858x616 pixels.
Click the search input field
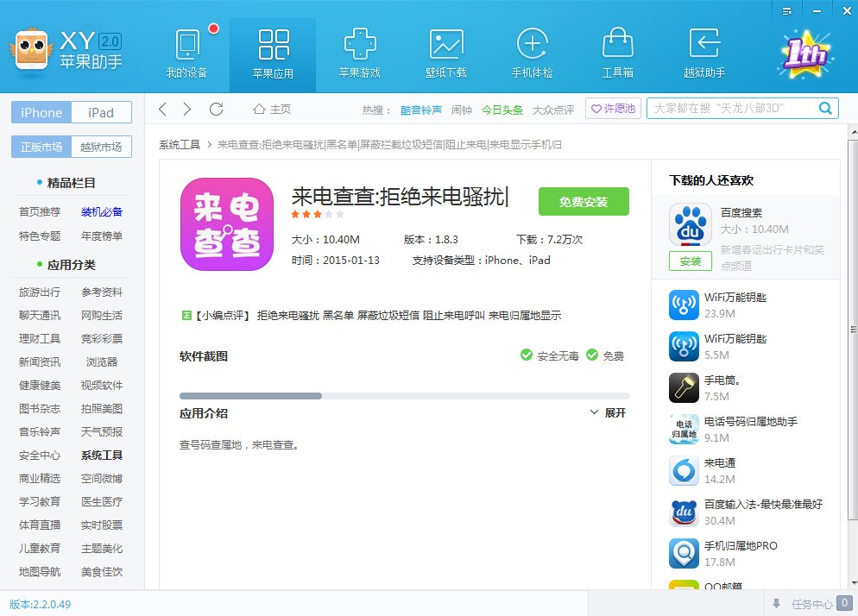733,109
